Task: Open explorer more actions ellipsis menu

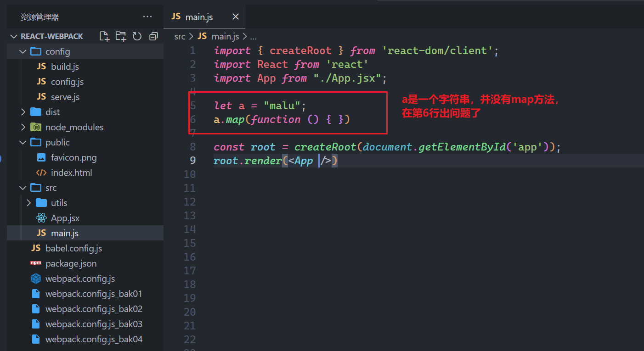Action: pyautogui.click(x=147, y=17)
